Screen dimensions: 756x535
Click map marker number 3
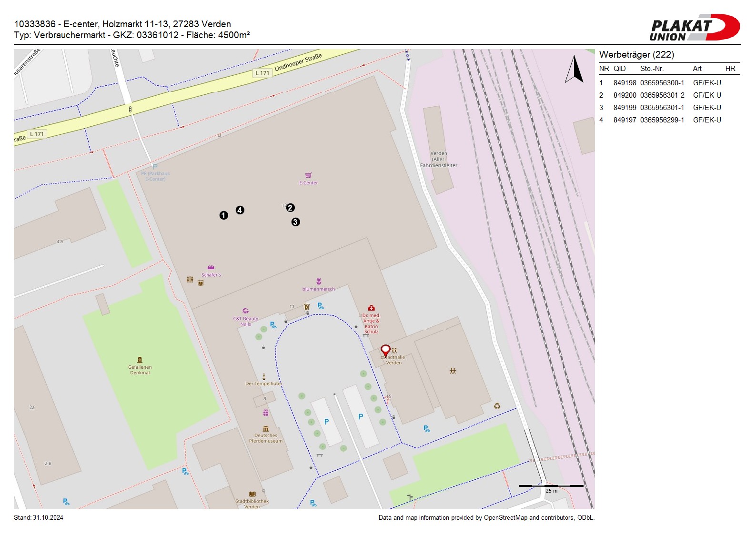click(x=295, y=222)
